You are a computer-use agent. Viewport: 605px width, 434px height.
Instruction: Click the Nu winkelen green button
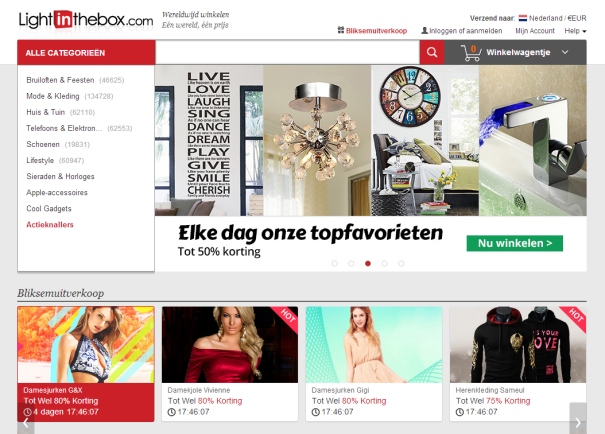(514, 243)
